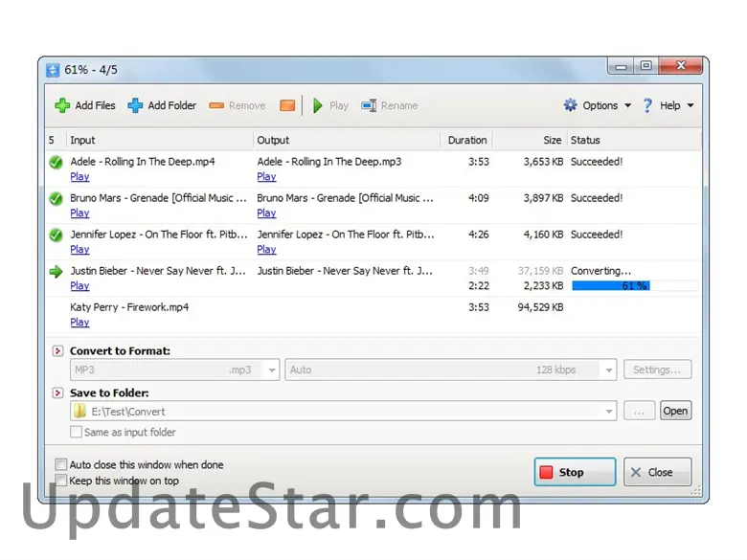The image size is (747, 560).
Task: Click the 5 count column header
Action: pos(56,140)
